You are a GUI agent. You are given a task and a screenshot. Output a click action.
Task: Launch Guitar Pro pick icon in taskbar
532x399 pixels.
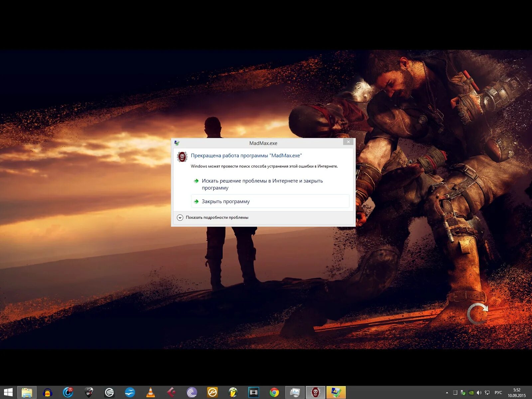(x=89, y=392)
